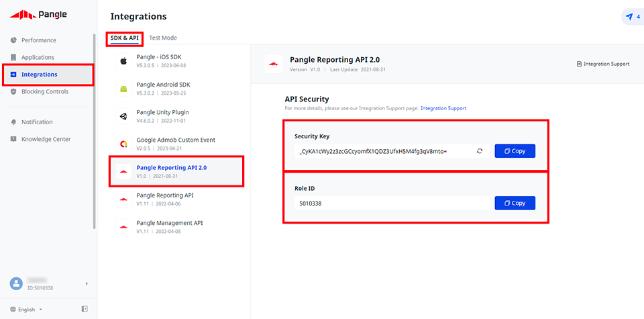This screenshot has width=644, height=319.
Task: Follow the blue Integration Support link
Action: (443, 109)
